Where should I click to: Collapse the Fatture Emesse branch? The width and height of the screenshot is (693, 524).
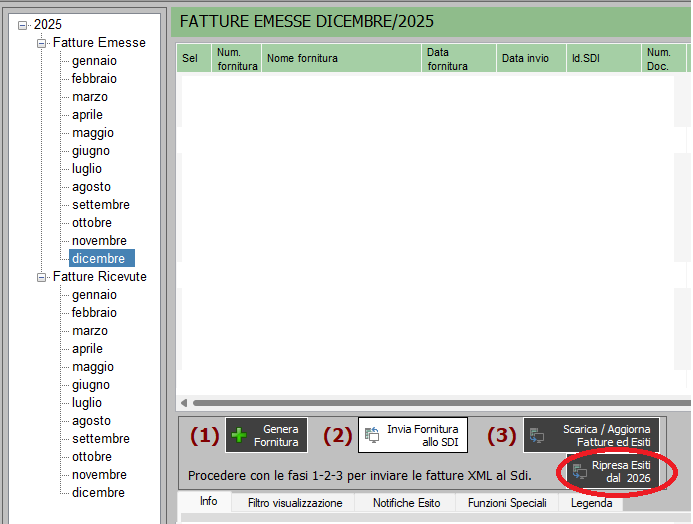pos(42,43)
